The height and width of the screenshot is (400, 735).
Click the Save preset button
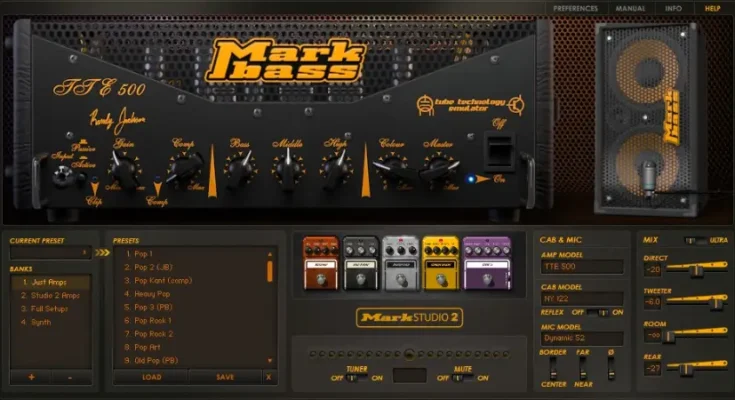pyautogui.click(x=225, y=377)
